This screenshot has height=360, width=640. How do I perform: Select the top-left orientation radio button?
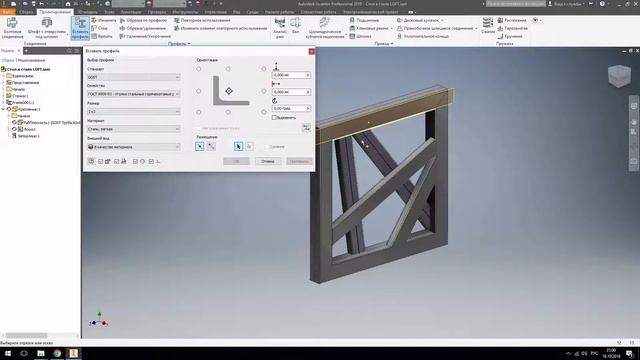coord(199,69)
